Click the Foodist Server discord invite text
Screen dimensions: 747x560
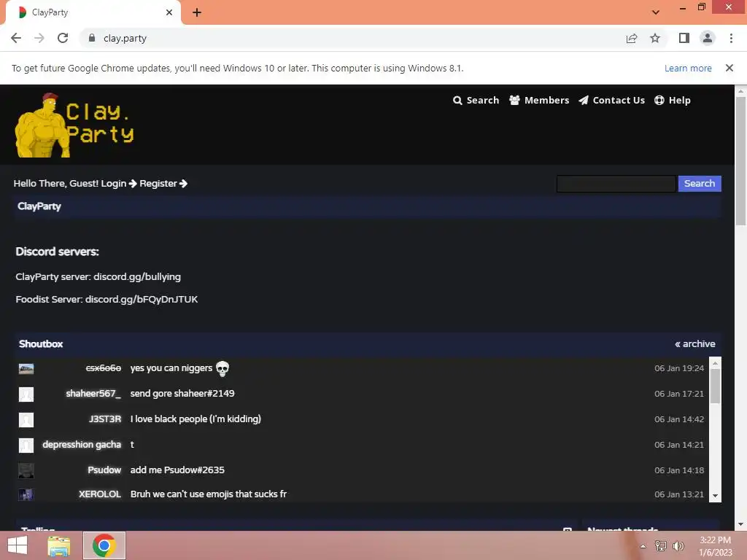[x=142, y=299]
